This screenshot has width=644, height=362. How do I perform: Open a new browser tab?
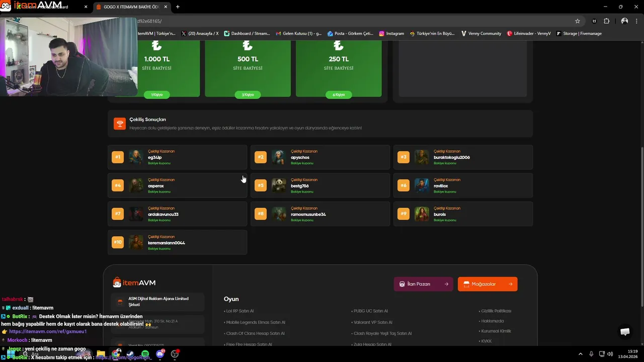click(x=178, y=7)
